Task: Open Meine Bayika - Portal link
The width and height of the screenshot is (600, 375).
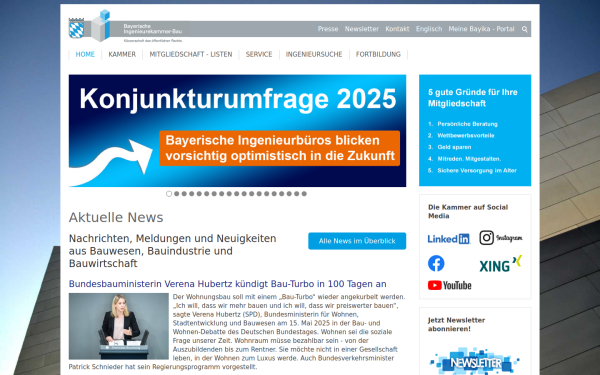Action: point(481,29)
